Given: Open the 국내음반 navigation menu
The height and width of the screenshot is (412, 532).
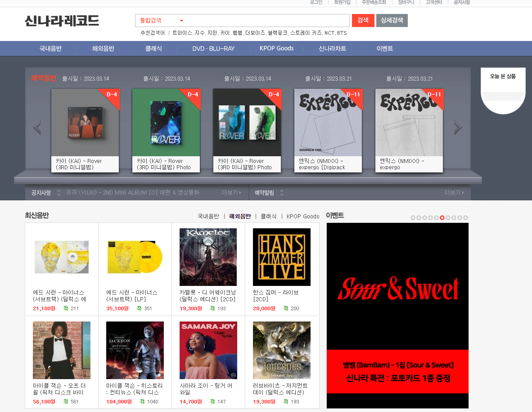Looking at the screenshot, I should point(50,49).
